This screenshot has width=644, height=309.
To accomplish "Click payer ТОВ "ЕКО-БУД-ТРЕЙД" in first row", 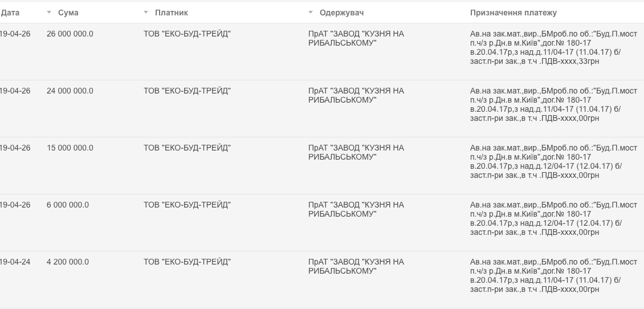I will coord(188,34).
